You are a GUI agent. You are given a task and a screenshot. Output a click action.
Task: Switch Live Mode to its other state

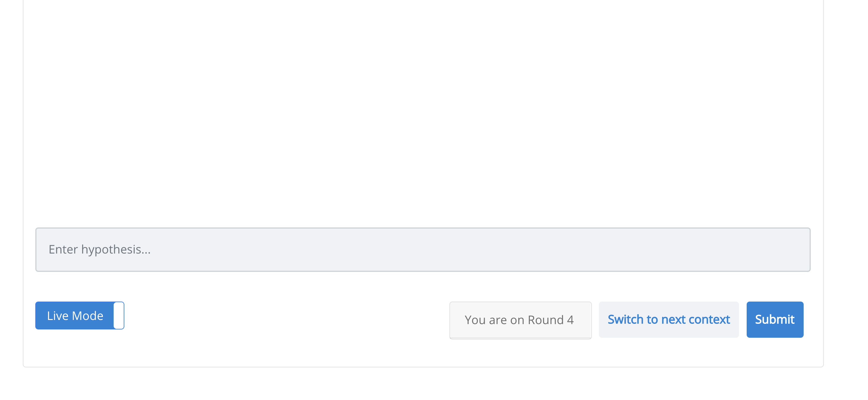click(x=80, y=315)
